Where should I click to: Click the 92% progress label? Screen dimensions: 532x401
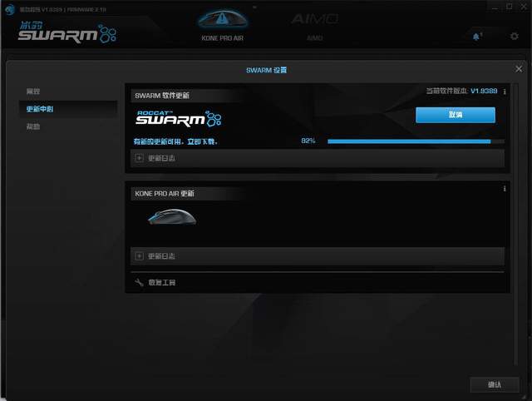(308, 141)
